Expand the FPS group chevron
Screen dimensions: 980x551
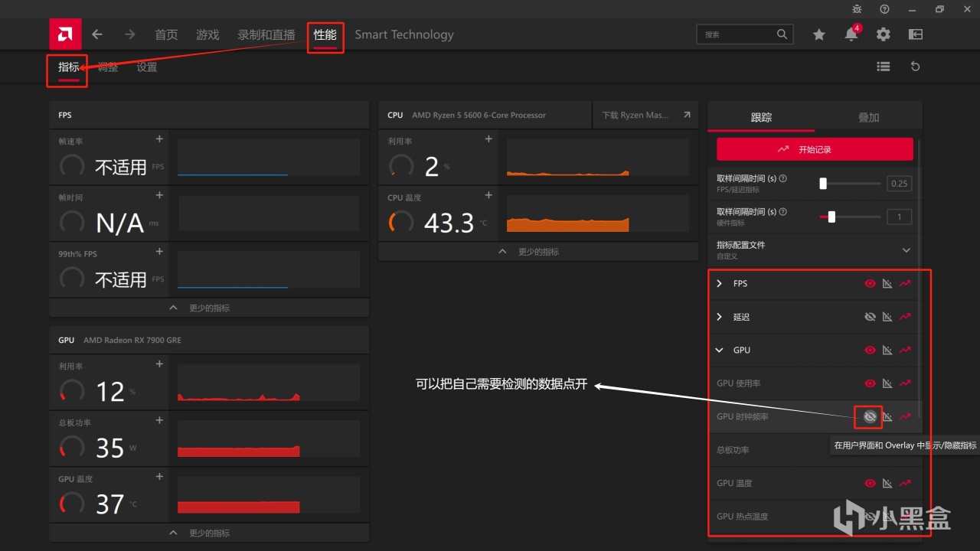pyautogui.click(x=719, y=283)
